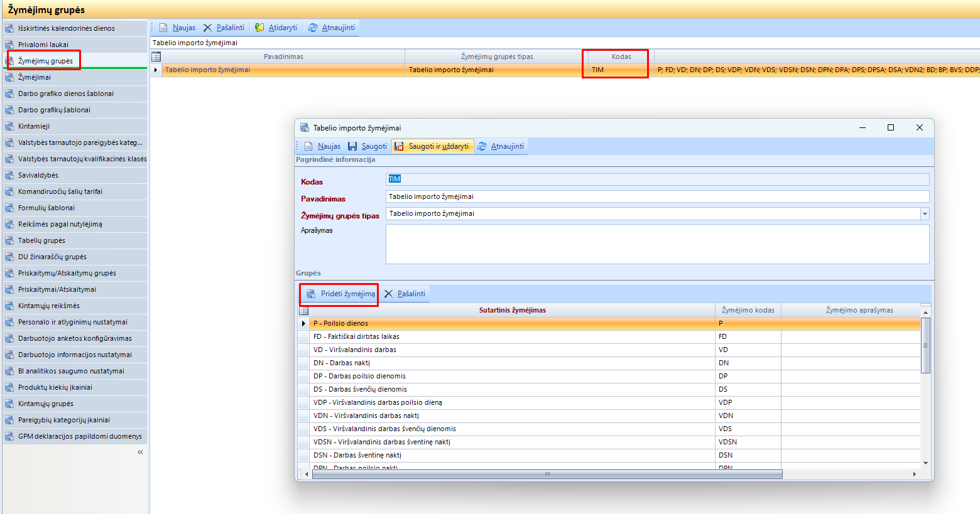Image resolution: width=980 pixels, height=514 pixels.
Task: Sort by Žymėjimo kodas column header
Action: tap(748, 310)
